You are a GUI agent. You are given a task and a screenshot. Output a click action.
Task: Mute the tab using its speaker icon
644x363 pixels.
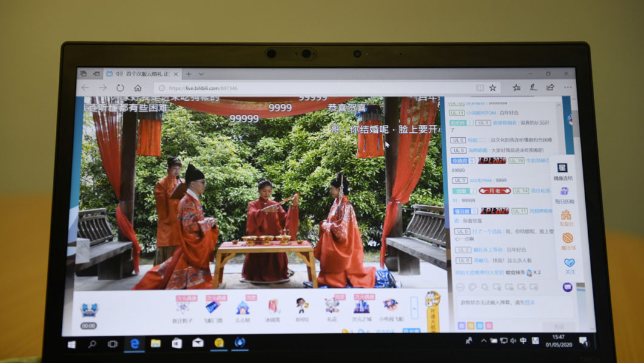pyautogui.click(x=119, y=74)
